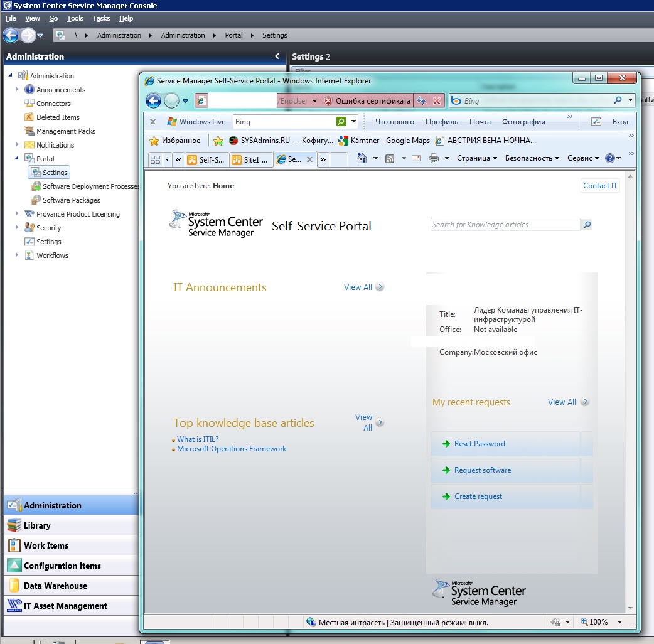Viewport: 654px width, 644px height.
Task: Expand the Provance Product Licensing node
Action: pos(17,213)
